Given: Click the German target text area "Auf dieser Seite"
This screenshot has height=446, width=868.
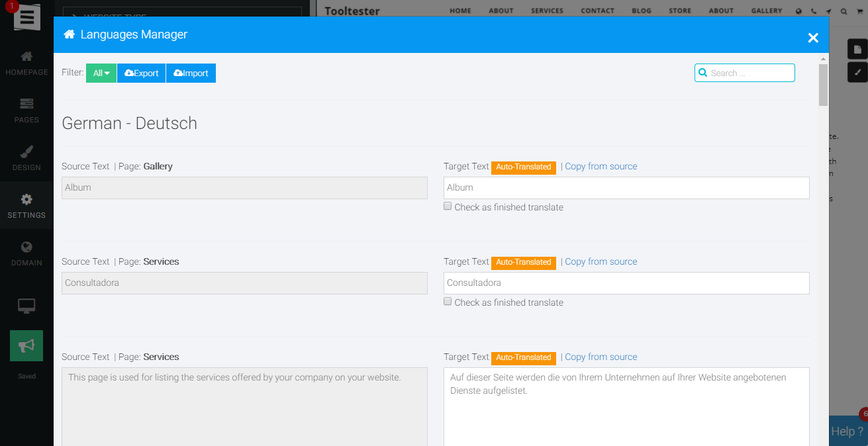Looking at the screenshot, I should 626,406.
